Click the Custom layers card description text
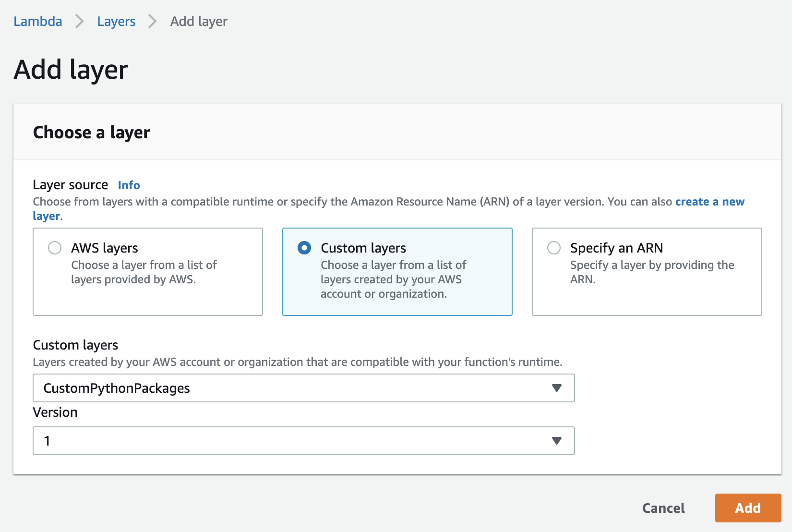Screen dimensions: 792x532 point(393,279)
